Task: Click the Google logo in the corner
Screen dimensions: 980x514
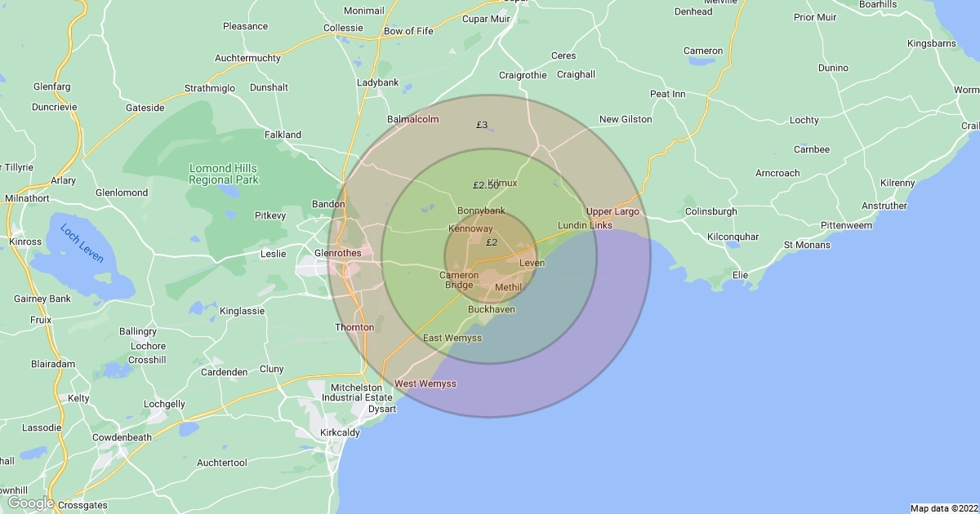Action: coord(30,503)
